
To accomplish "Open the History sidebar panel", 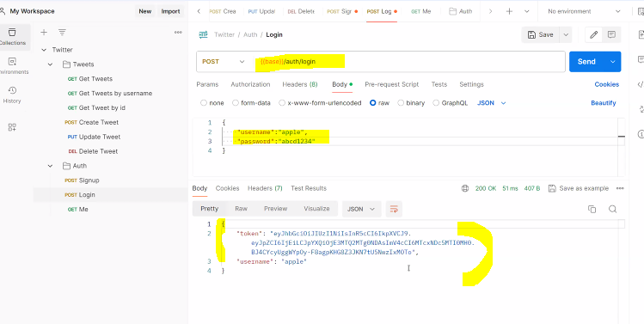I will (12, 95).
